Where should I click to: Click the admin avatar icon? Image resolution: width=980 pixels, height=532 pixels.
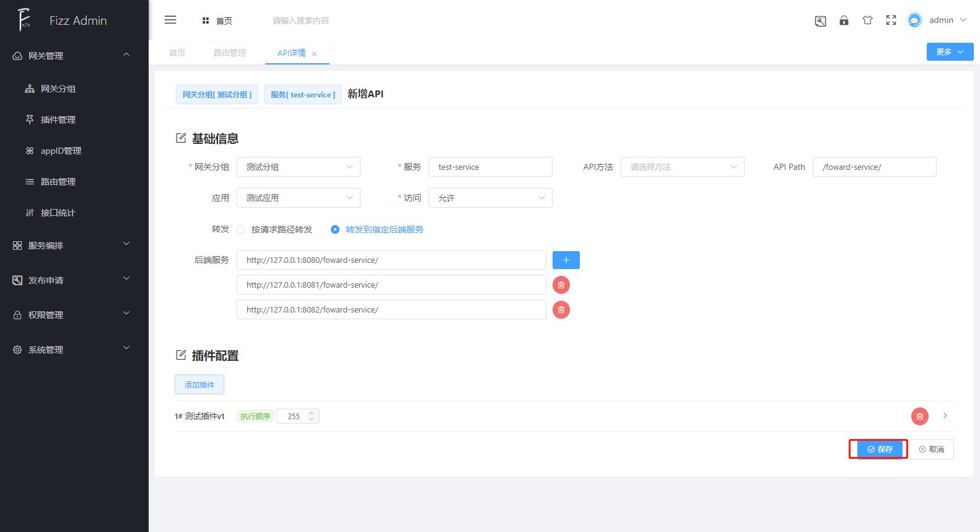click(914, 20)
